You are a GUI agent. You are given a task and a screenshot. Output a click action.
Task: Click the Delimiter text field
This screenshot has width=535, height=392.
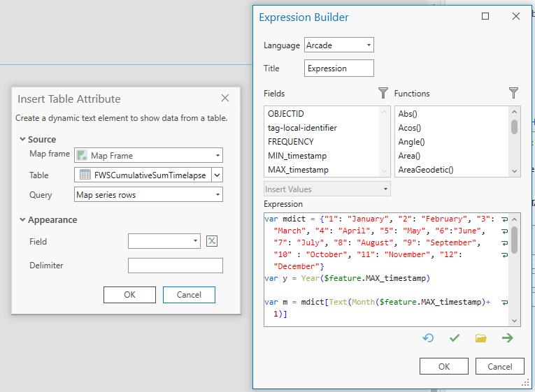(175, 266)
